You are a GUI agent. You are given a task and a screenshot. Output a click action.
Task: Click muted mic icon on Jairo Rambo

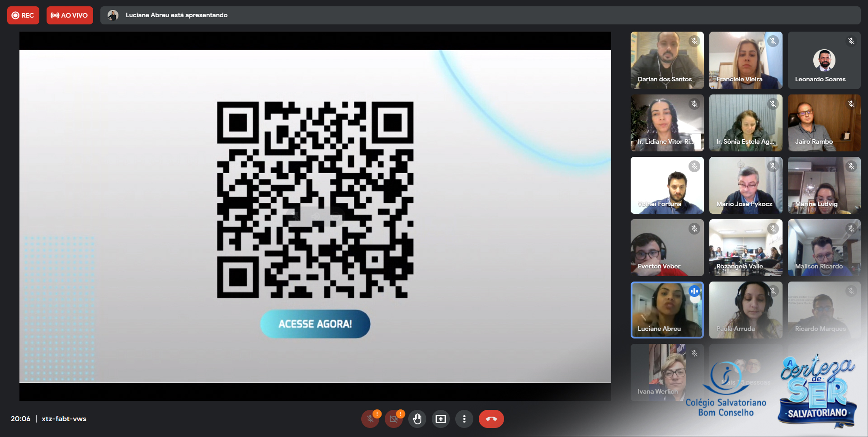(x=851, y=104)
